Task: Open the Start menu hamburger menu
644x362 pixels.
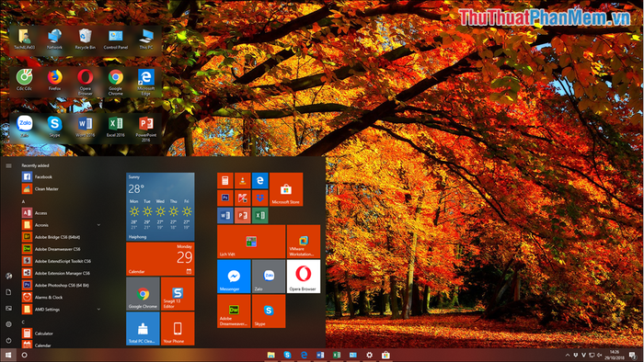Action: [8, 165]
